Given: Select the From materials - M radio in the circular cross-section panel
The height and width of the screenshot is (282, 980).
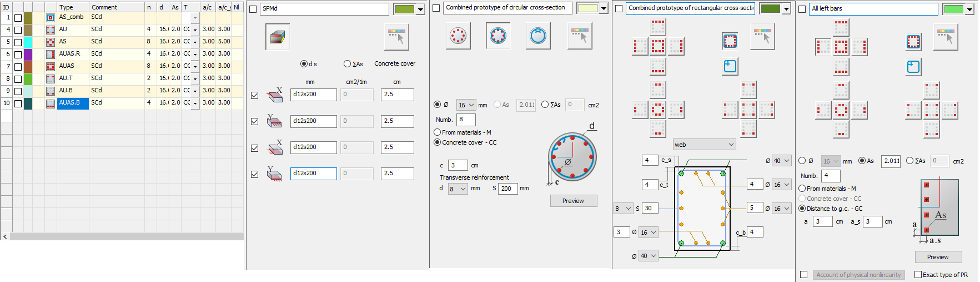Looking at the screenshot, I should (438, 132).
